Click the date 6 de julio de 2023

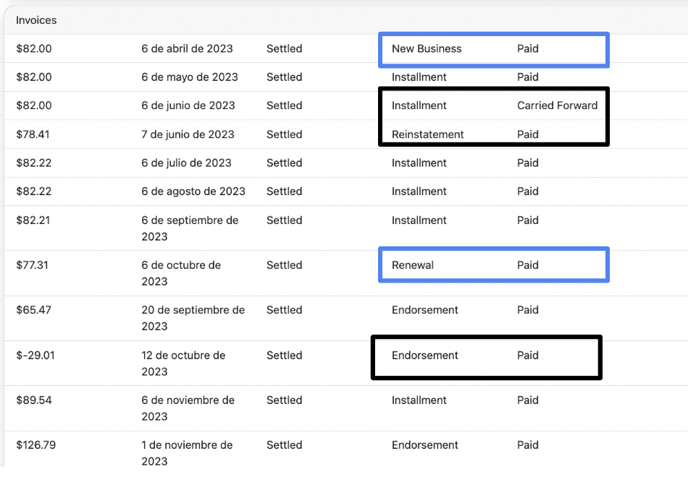[186, 163]
